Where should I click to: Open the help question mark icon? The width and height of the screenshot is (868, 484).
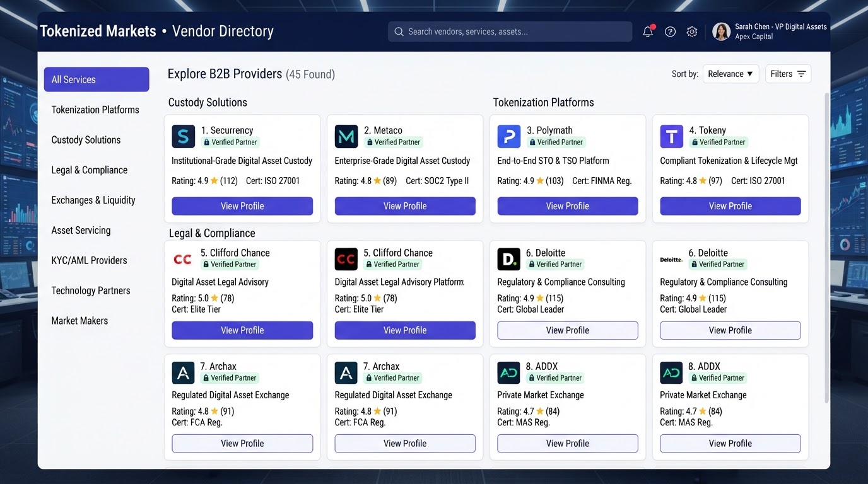670,32
